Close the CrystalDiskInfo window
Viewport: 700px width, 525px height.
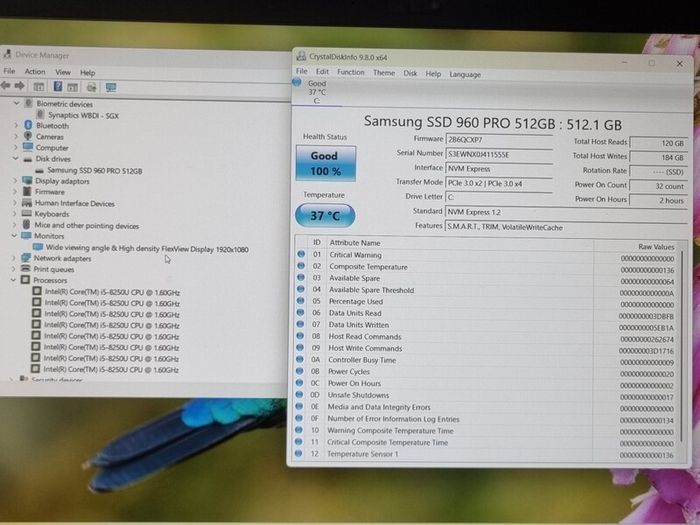(x=679, y=64)
